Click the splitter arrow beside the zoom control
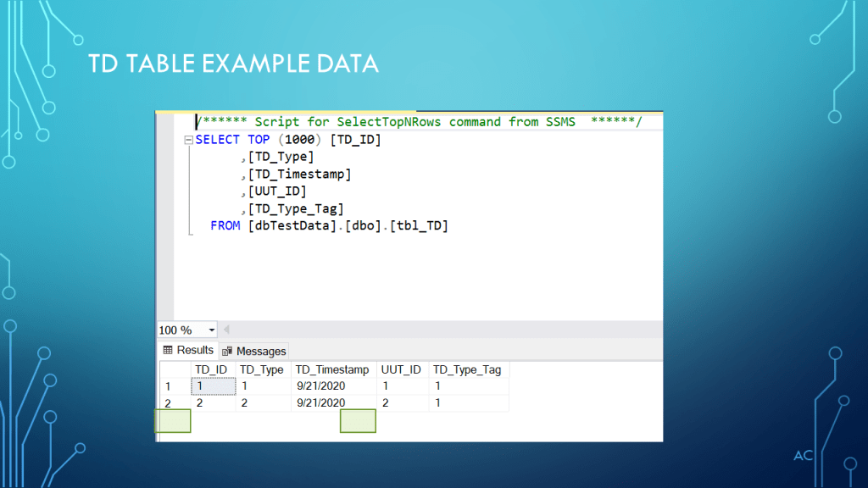This screenshot has height=488, width=868. coord(226,330)
